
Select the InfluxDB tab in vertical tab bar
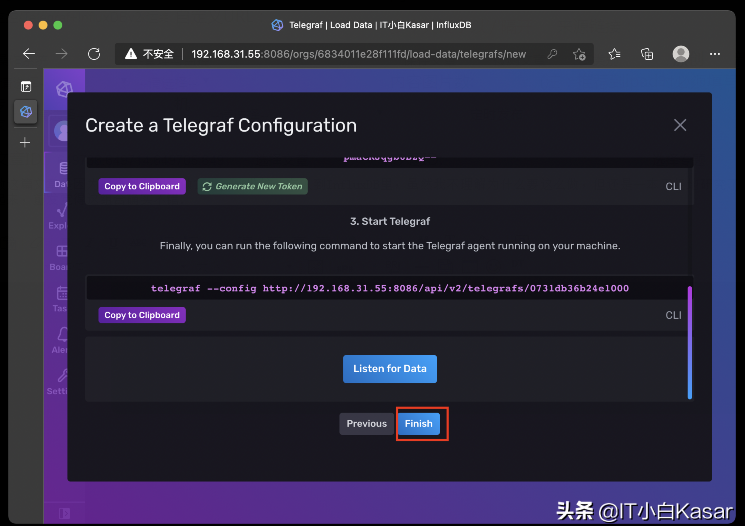click(x=26, y=112)
